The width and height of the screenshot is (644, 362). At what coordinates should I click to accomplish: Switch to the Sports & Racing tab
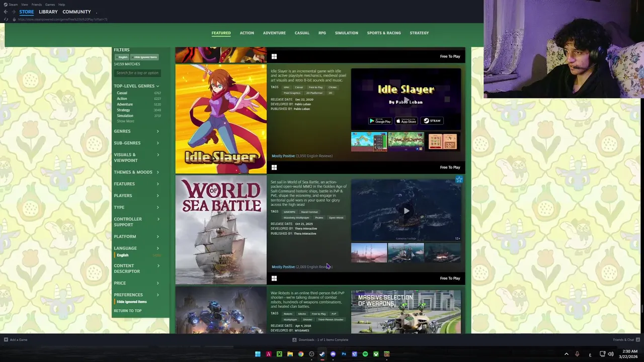384,33
